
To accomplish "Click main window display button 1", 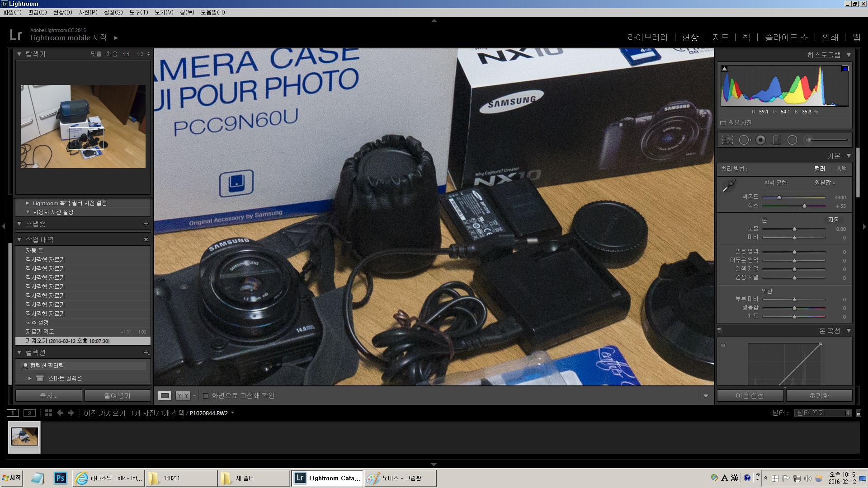I will [x=13, y=413].
